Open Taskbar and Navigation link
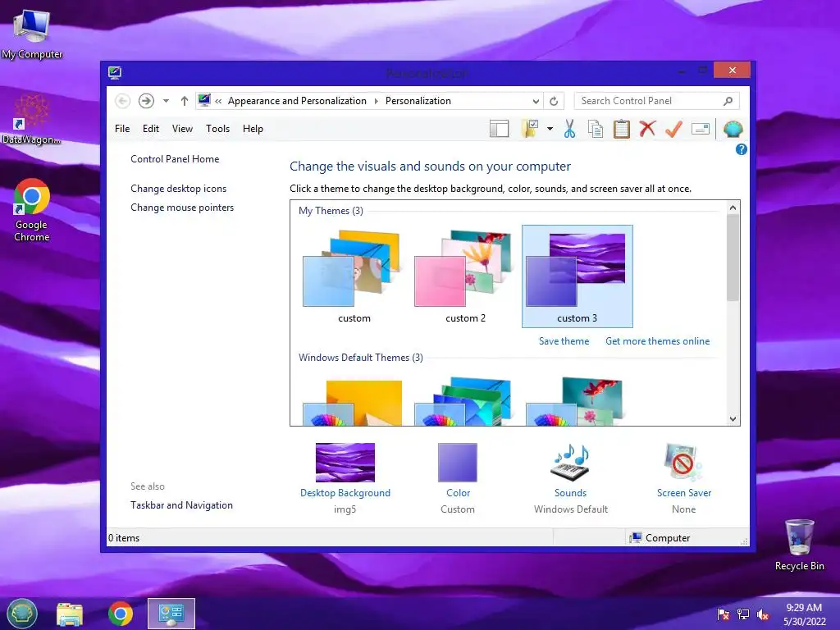Screen dimensions: 840x630 [181, 505]
